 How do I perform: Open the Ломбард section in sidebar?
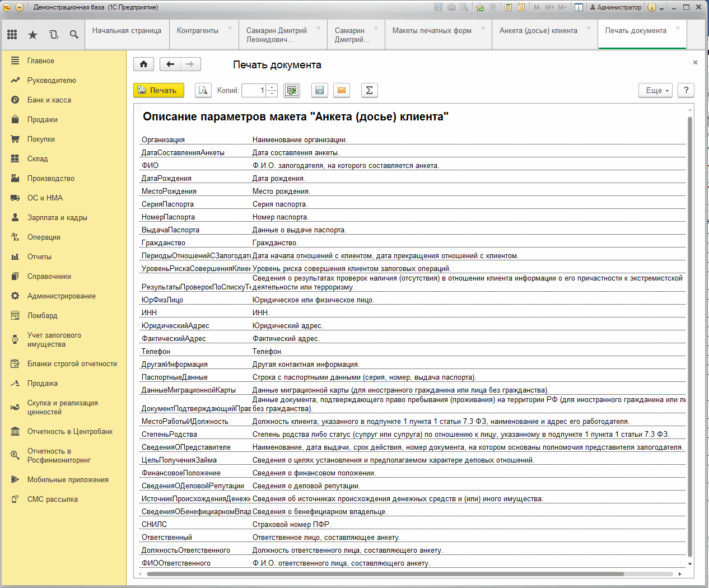pyautogui.click(x=43, y=316)
